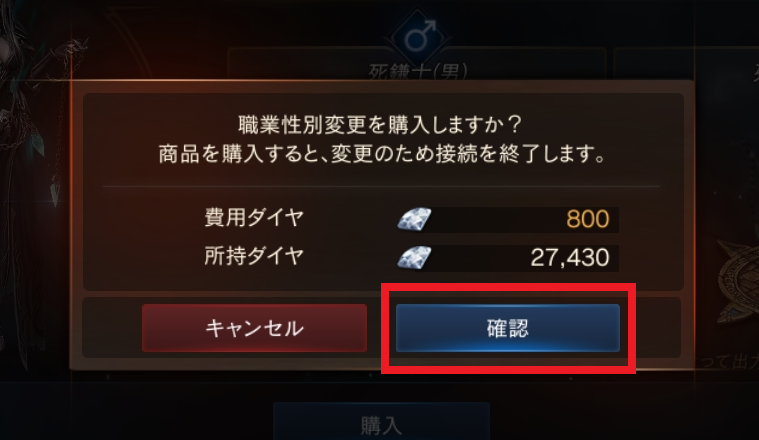Select the 所持ダイヤ label
The height and width of the screenshot is (440, 759).
point(254,256)
